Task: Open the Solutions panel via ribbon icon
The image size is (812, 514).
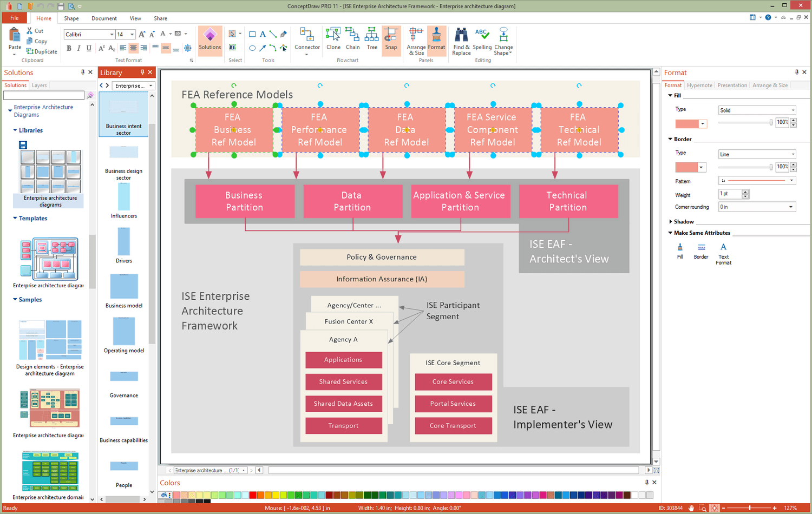Action: point(210,39)
